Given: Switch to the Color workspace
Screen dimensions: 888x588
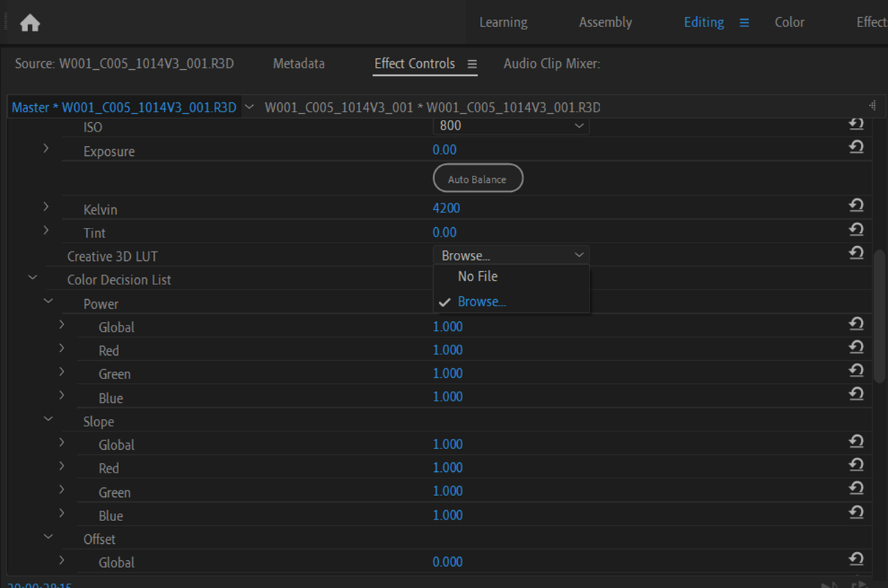Looking at the screenshot, I should click(789, 22).
